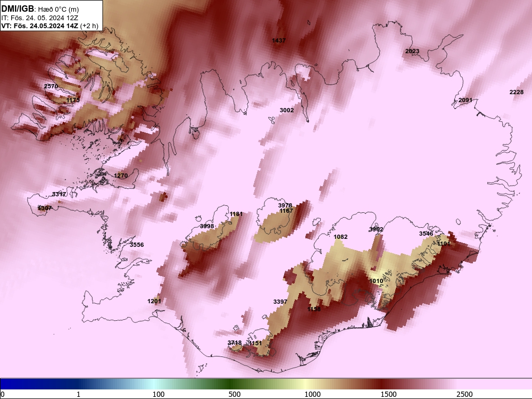
Task: Click the 1158 value label
Action: [x=314, y=309]
